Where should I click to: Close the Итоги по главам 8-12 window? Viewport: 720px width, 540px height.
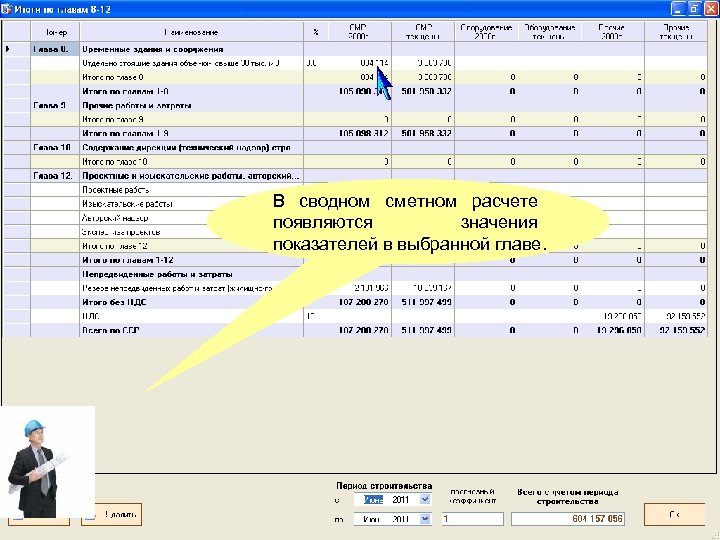pos(711,9)
